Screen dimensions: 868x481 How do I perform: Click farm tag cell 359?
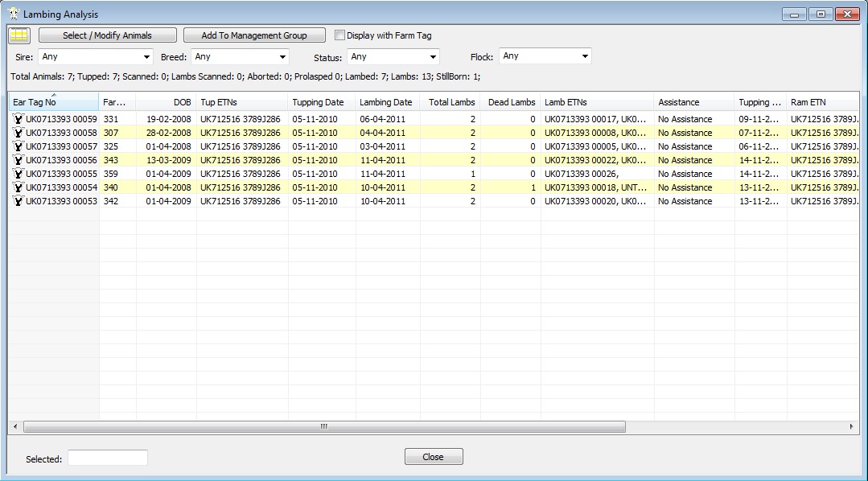[x=111, y=174]
